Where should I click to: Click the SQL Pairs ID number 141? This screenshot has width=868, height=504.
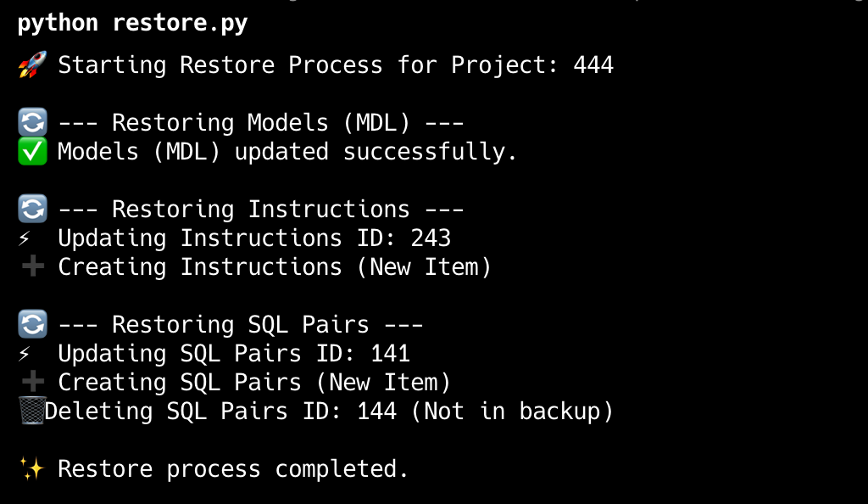pyautogui.click(x=390, y=354)
